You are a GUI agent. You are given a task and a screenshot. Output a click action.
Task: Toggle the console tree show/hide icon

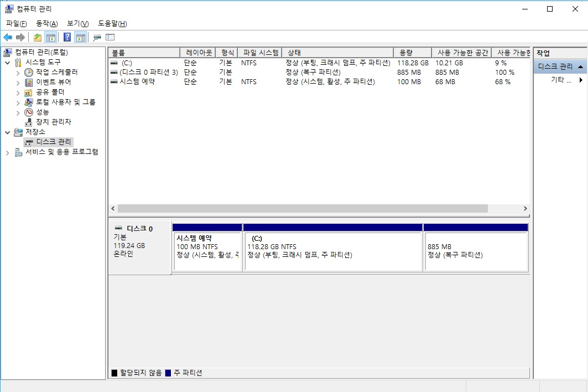tap(51, 37)
